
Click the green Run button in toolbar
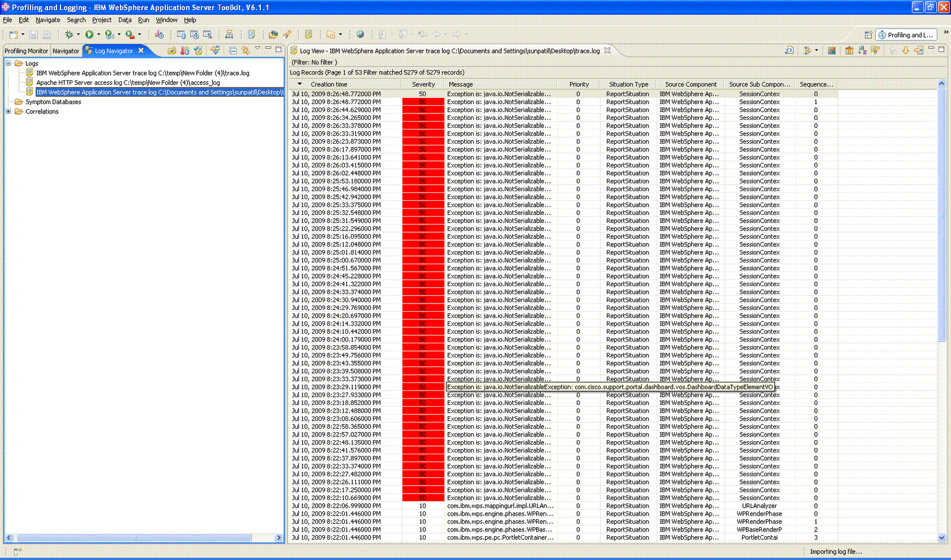(x=89, y=34)
